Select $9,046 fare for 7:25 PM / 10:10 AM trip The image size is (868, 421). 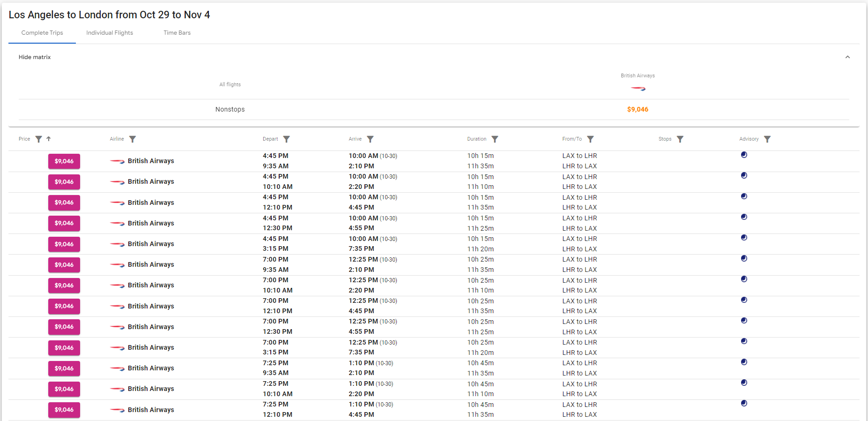[64, 389]
